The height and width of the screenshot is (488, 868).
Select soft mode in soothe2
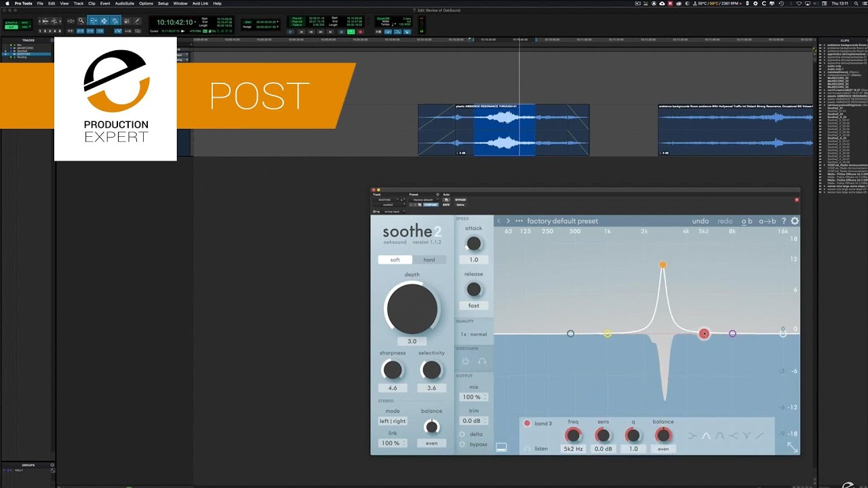point(395,260)
